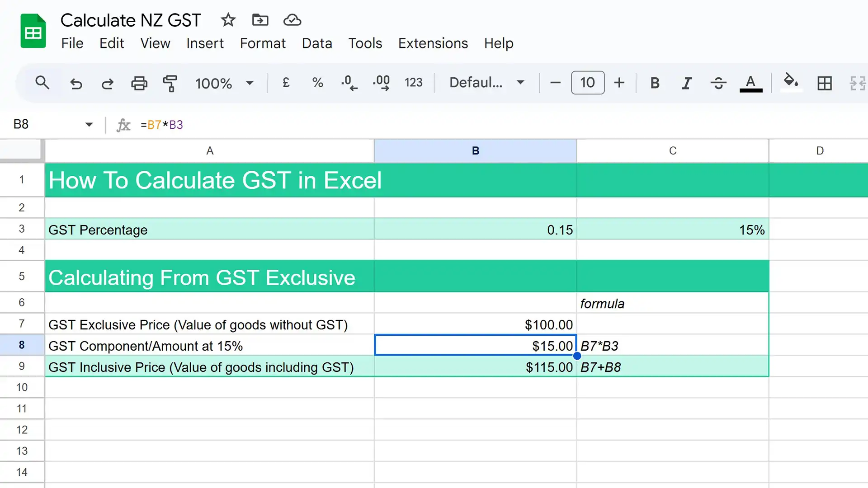The width and height of the screenshot is (868, 488).
Task: Click the $115.00 cell
Action: pos(476,366)
